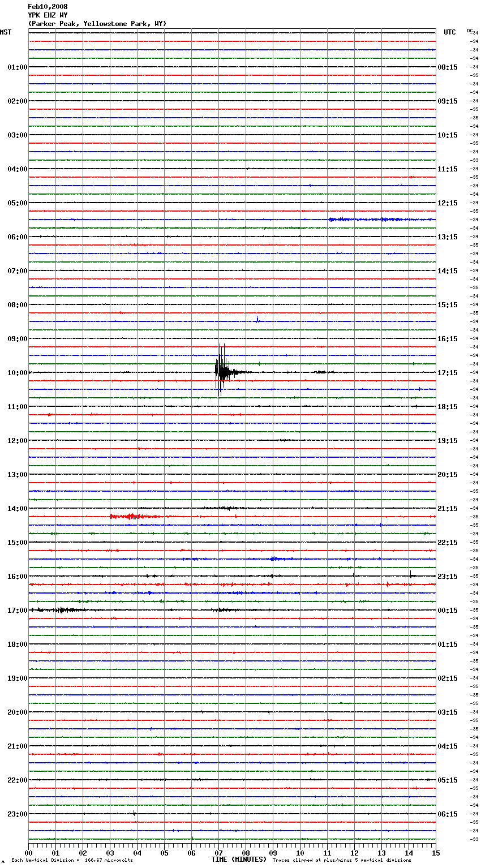Screen dimensions: 481x868
Task: Click the UTC column header
Action: coord(450,32)
